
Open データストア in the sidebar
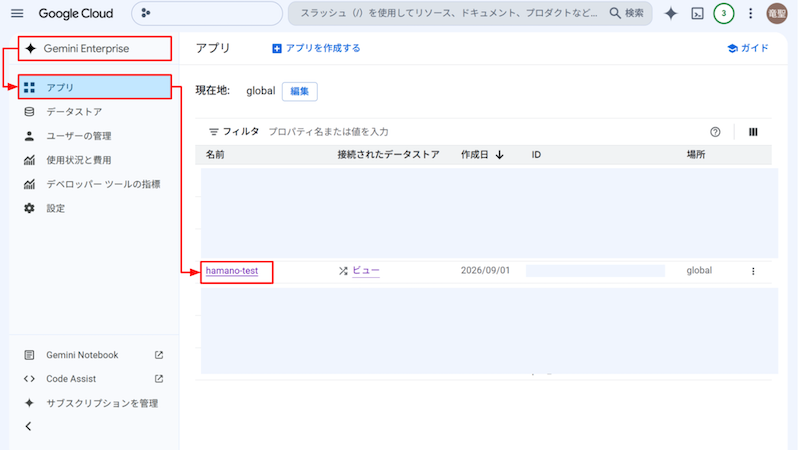(x=74, y=112)
